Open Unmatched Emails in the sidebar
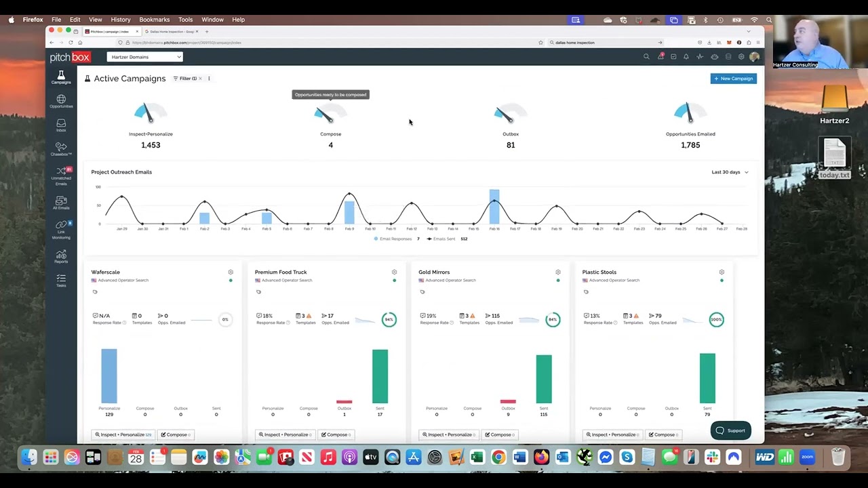868x488 pixels. [x=61, y=176]
